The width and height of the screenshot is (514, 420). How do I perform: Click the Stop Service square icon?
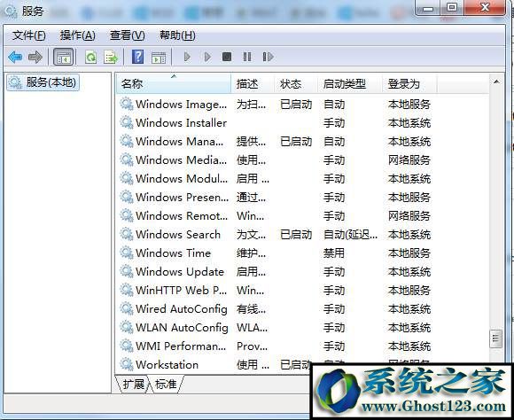[x=227, y=57]
